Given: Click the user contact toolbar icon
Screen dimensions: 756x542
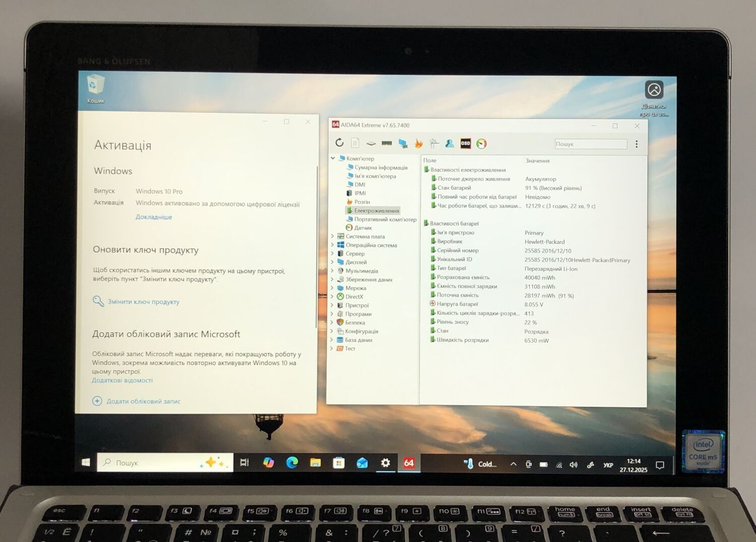Looking at the screenshot, I should pyautogui.click(x=450, y=144).
